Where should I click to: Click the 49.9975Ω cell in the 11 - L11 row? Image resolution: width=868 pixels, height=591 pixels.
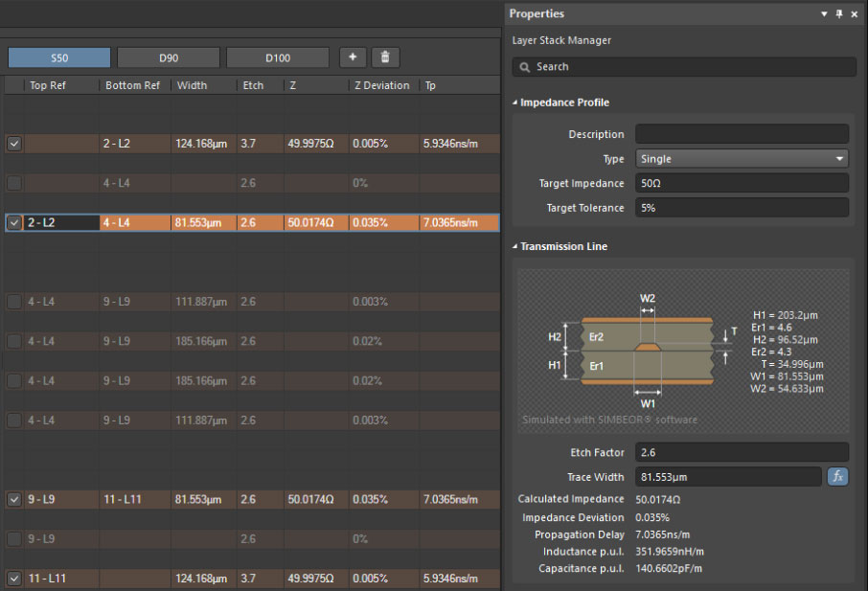tap(316, 579)
